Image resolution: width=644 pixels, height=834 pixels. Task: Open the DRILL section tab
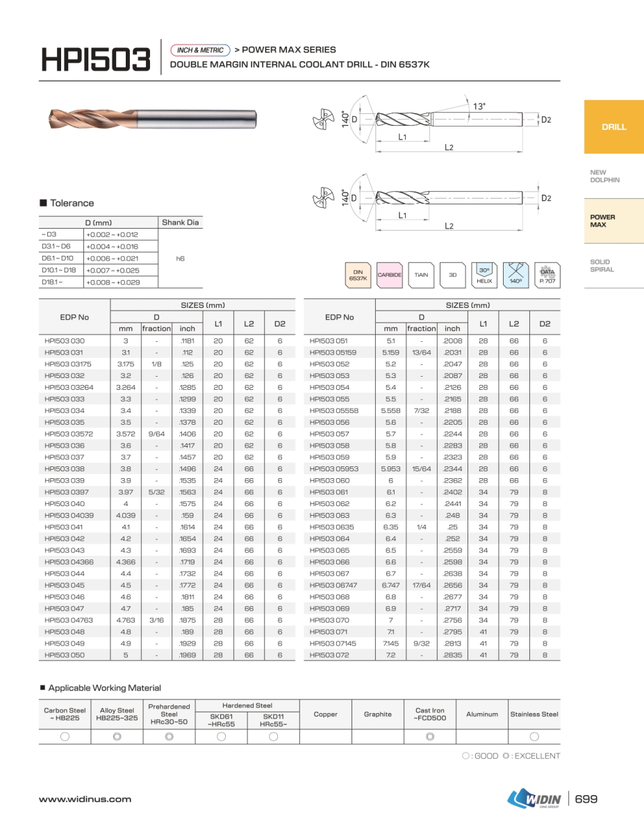(x=613, y=127)
